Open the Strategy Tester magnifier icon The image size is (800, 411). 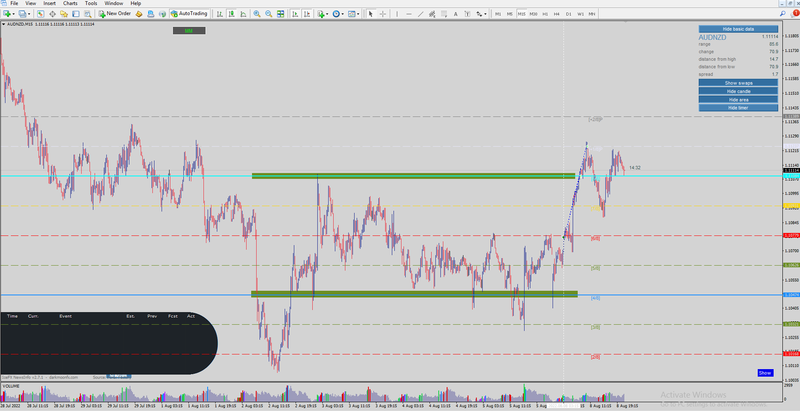tap(88, 14)
